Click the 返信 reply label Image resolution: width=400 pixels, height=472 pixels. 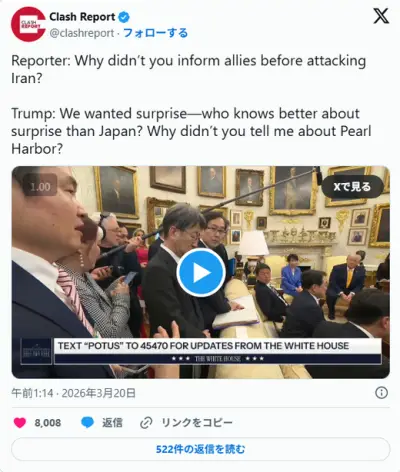click(112, 423)
